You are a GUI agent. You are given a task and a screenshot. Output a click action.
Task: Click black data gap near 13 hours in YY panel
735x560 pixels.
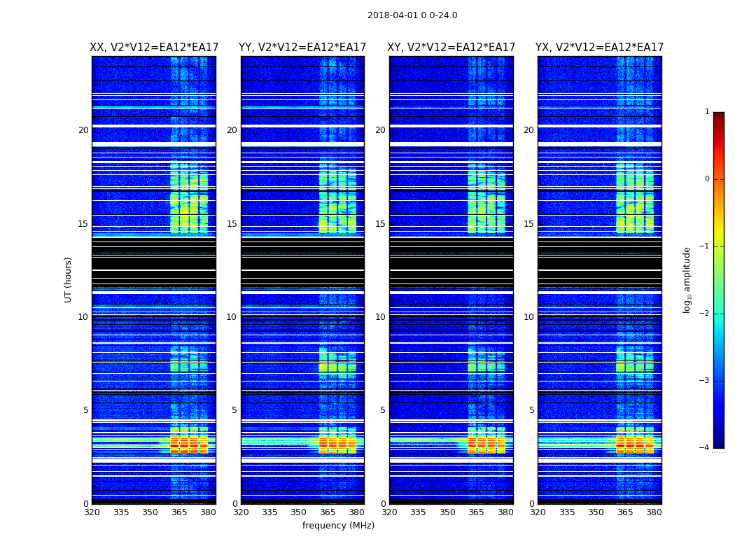click(302, 266)
